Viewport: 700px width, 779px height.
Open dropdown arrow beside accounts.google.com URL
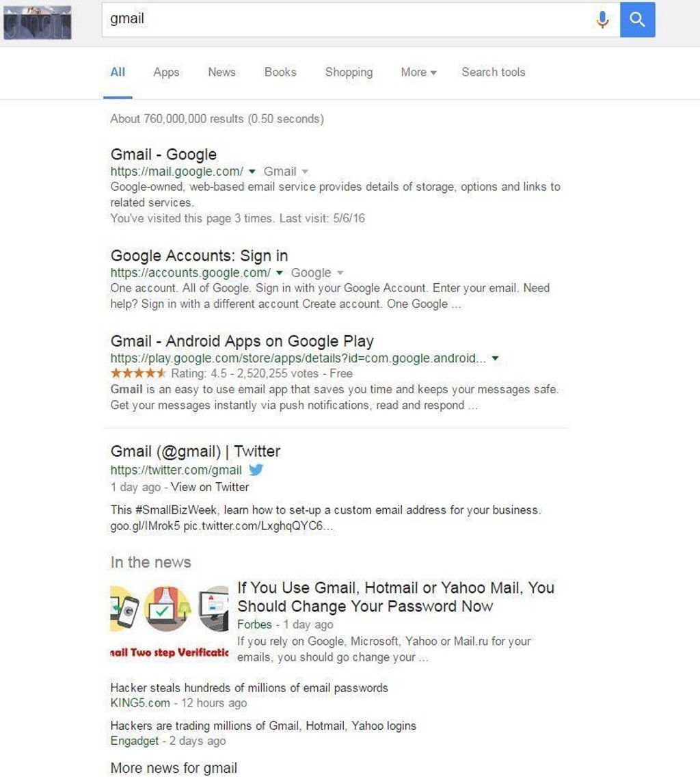[280, 273]
